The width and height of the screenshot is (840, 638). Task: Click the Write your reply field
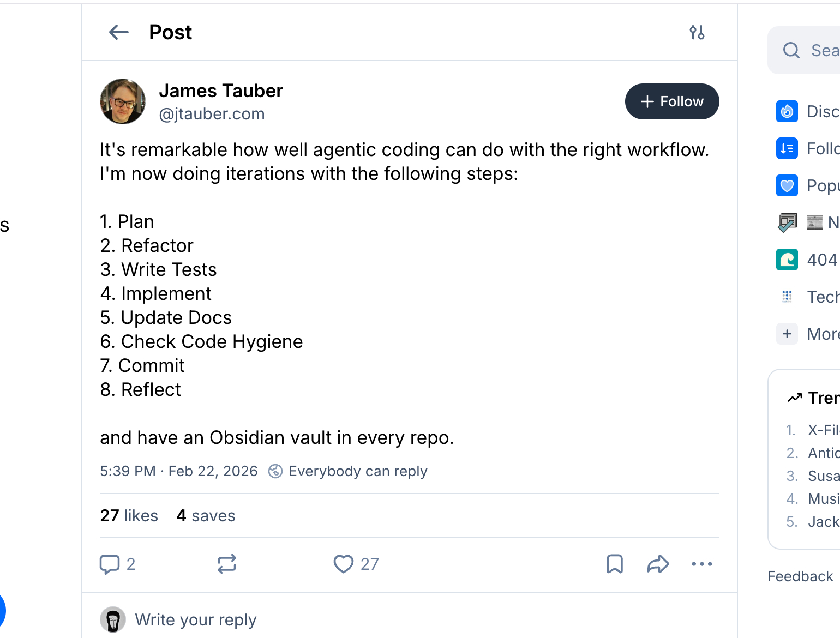click(x=195, y=620)
